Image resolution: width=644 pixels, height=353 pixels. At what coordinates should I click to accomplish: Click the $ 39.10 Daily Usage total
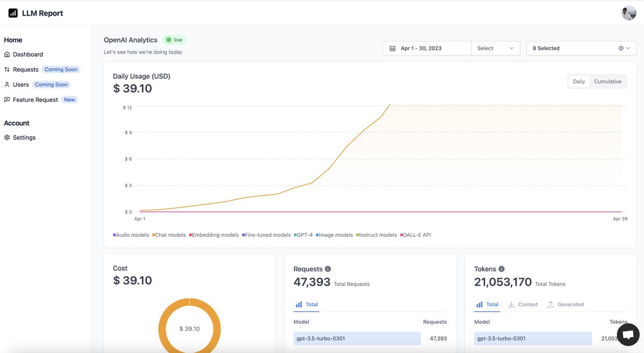pos(133,89)
